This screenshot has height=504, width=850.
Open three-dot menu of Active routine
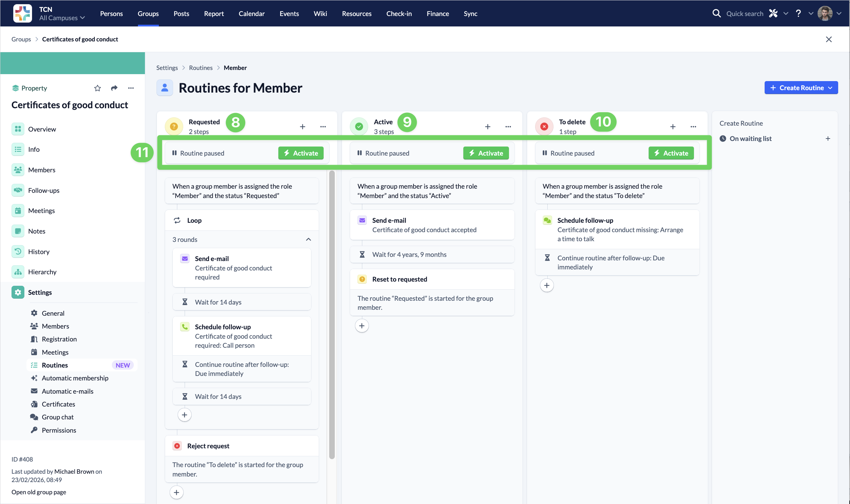[508, 127]
